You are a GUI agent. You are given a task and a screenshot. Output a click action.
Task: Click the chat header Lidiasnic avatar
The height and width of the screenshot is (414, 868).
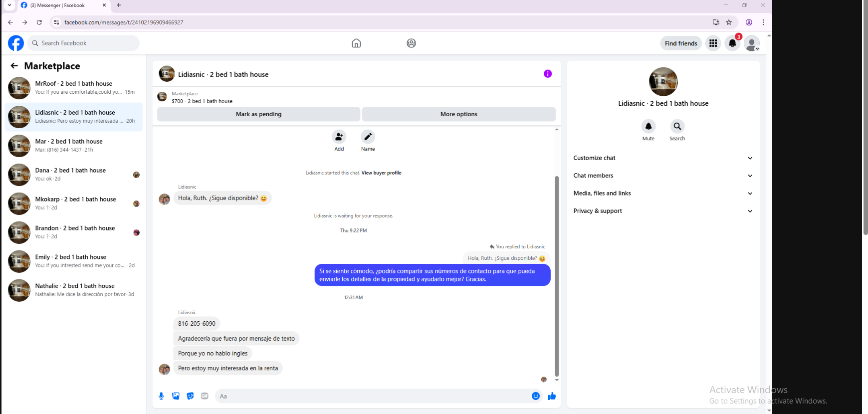[167, 74]
